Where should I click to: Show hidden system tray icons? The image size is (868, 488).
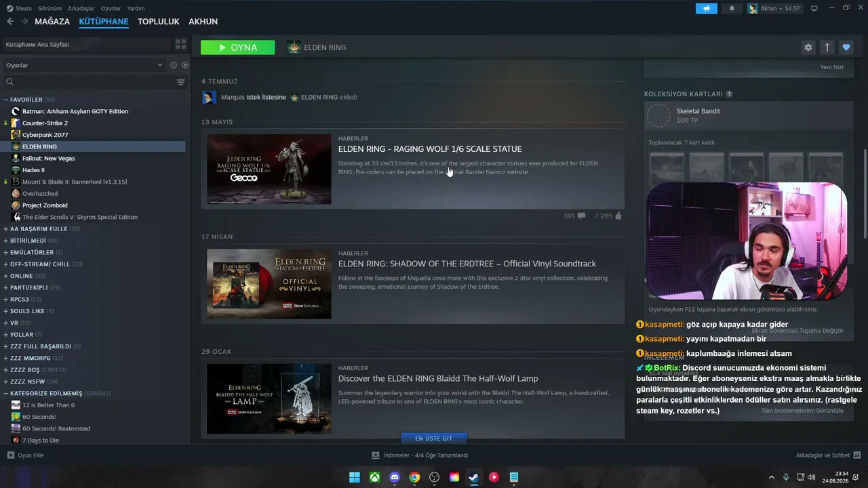[771, 477]
